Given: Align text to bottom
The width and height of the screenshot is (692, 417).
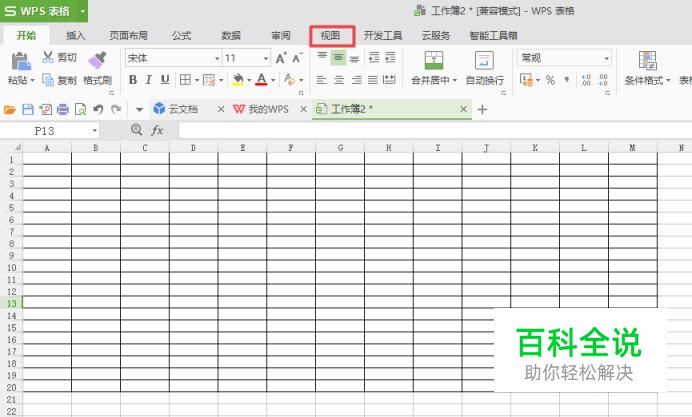Looking at the screenshot, I should [354, 57].
